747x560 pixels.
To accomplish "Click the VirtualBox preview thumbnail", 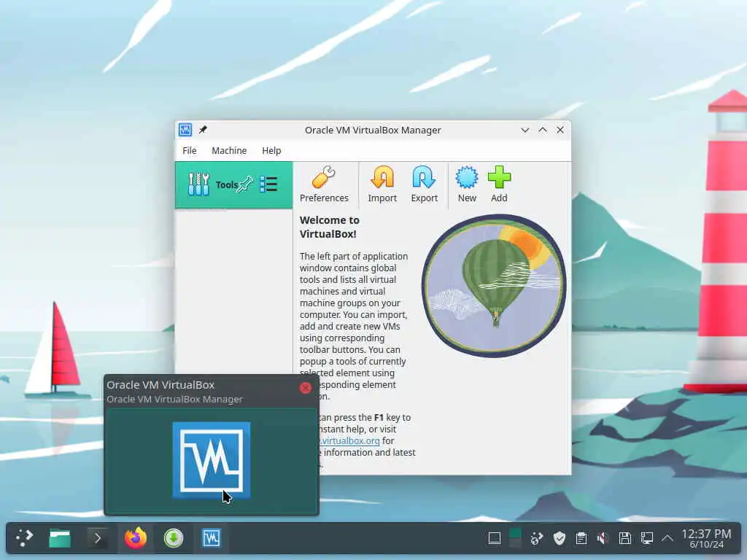I will click(212, 461).
